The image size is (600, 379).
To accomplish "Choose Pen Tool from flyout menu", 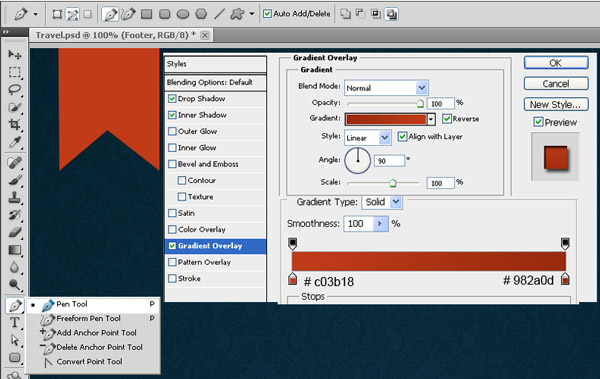I will click(x=93, y=304).
